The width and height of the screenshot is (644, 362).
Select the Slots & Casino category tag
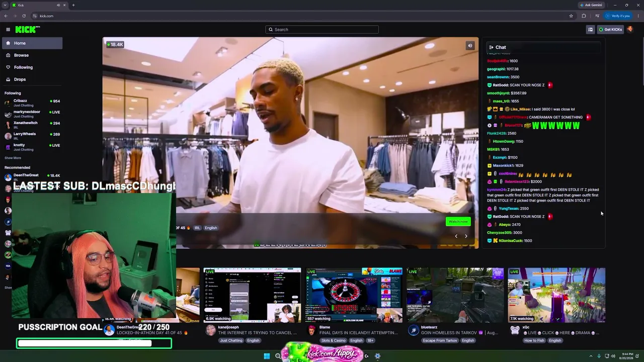334,340
